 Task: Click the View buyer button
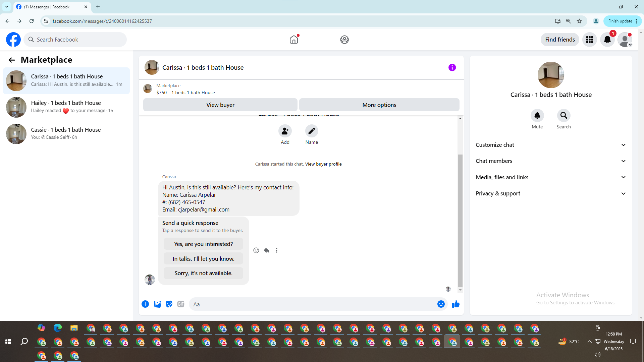pos(220,105)
